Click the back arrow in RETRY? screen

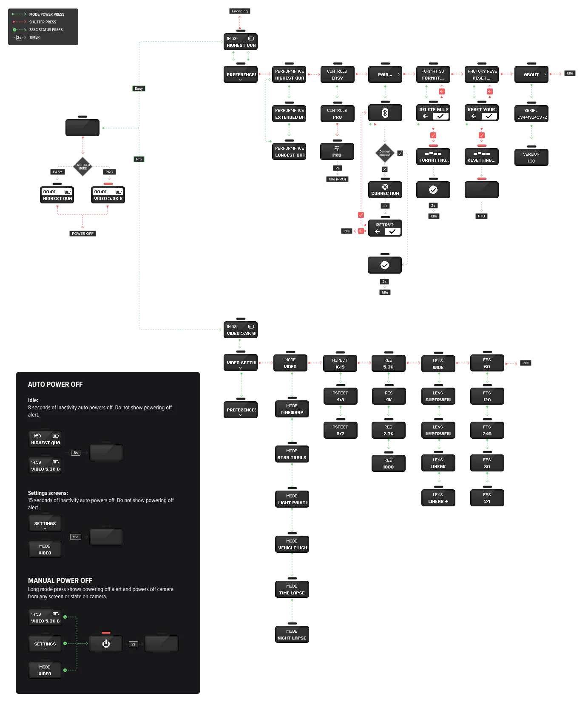[377, 231]
